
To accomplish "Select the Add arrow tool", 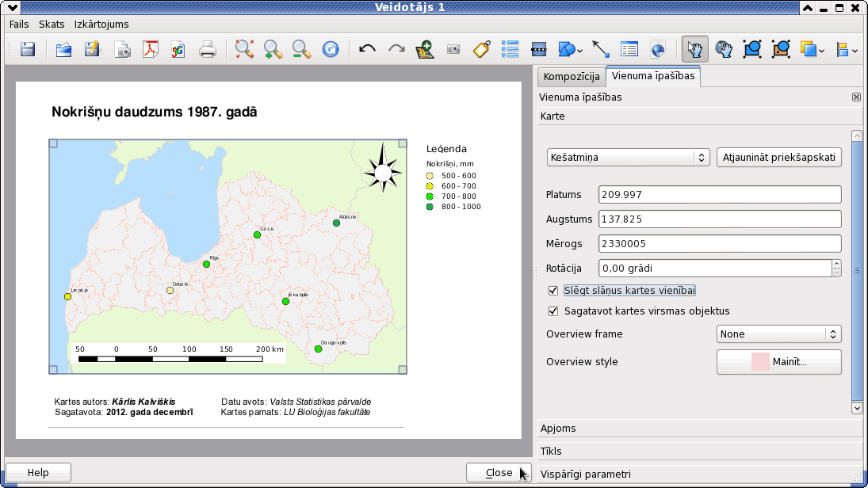I will (601, 49).
